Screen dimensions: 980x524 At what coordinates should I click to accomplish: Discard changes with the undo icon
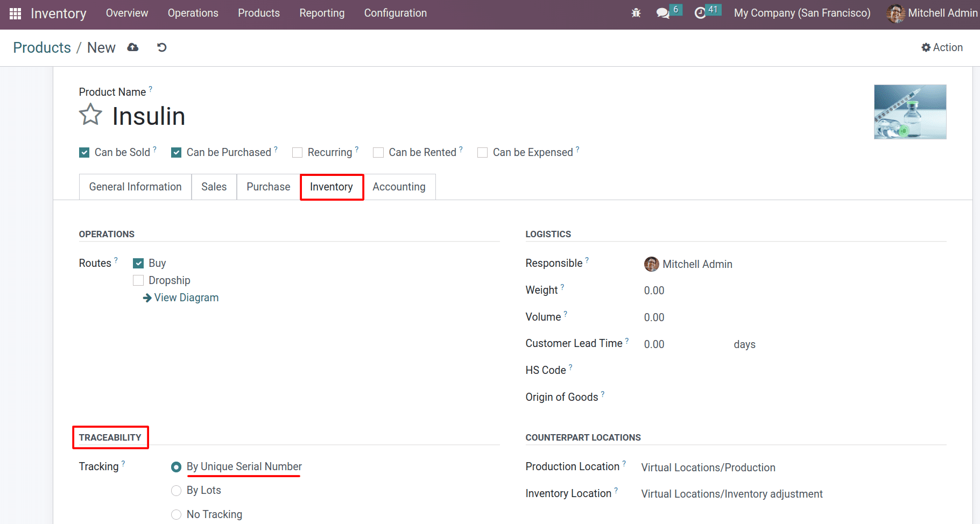tap(161, 47)
